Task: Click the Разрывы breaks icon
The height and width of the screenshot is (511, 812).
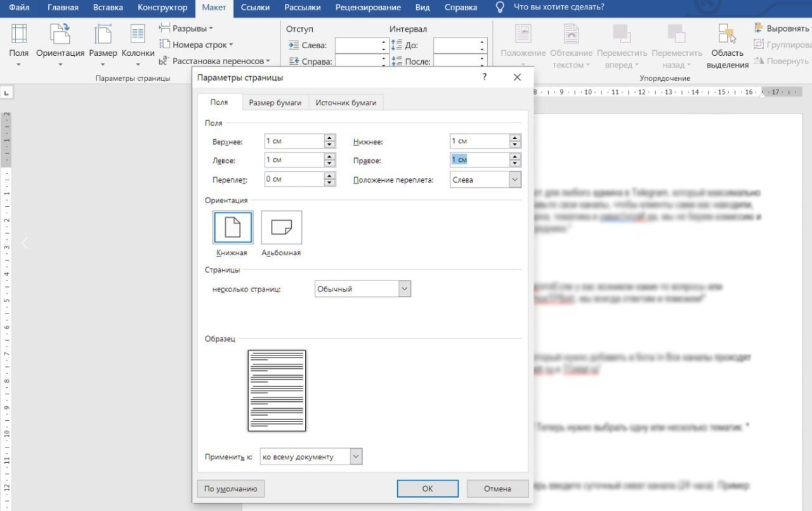Action: pos(165,29)
